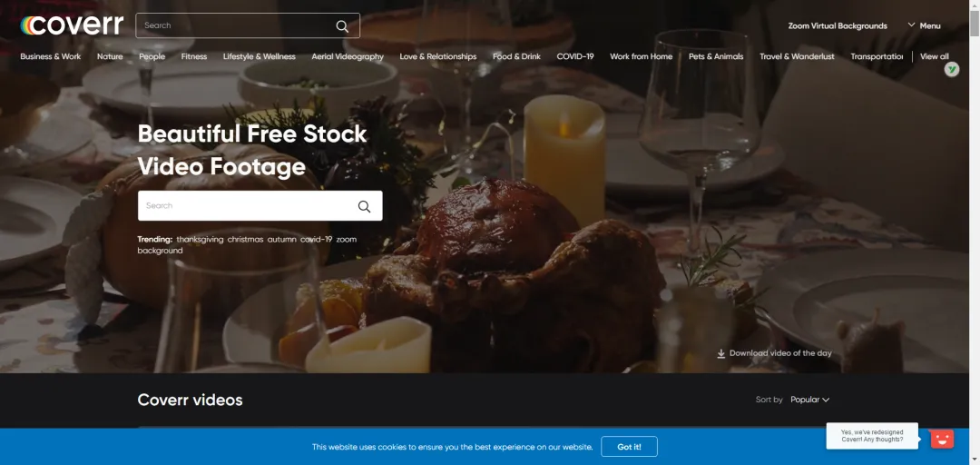Click the thanksgiving trending link
The image size is (980, 465).
[x=200, y=239]
